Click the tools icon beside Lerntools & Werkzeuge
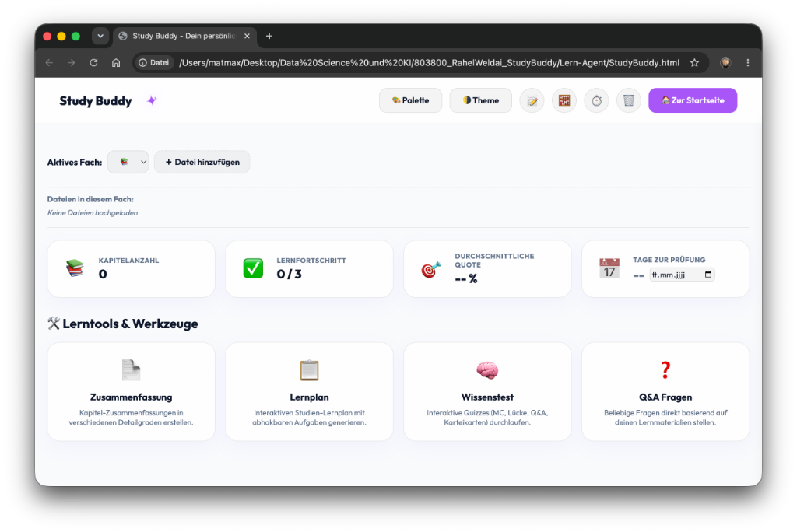This screenshot has width=797, height=532. [54, 323]
